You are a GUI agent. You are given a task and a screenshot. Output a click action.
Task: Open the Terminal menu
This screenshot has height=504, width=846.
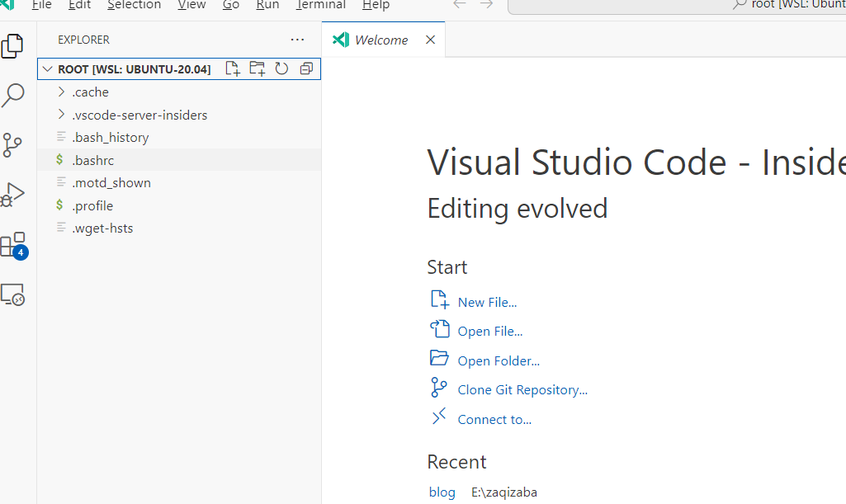point(321,5)
